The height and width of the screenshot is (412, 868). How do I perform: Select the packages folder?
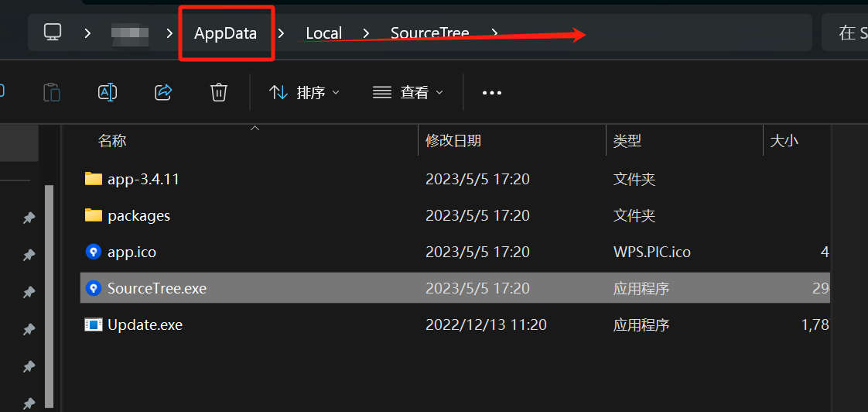click(138, 215)
